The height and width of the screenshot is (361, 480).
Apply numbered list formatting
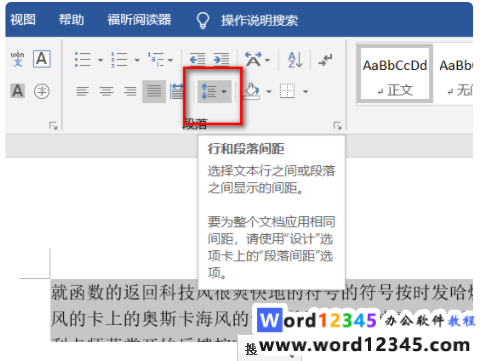pos(119,60)
